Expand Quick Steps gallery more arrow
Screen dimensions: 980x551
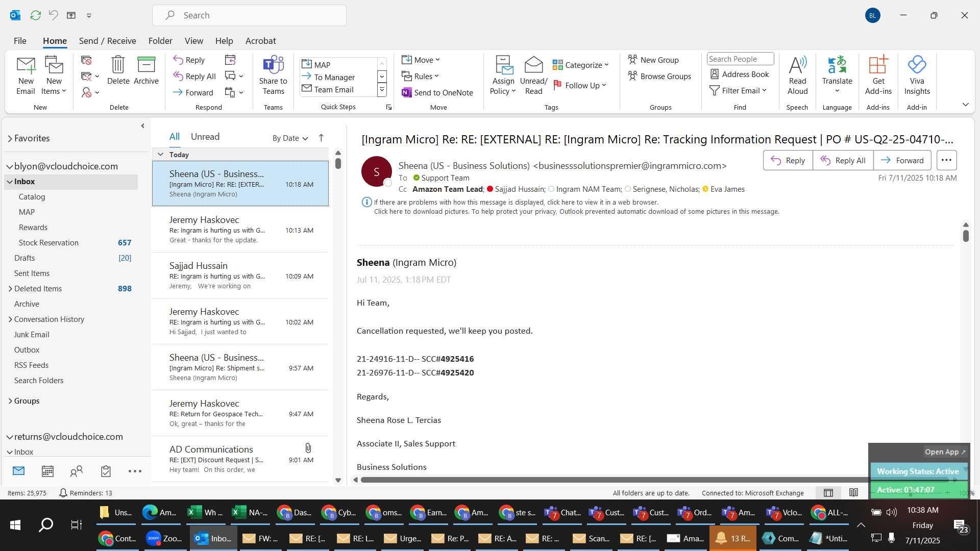[x=382, y=90]
